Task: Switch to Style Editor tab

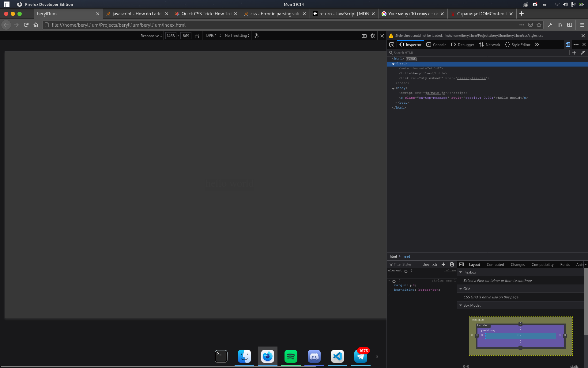Action: (518, 45)
